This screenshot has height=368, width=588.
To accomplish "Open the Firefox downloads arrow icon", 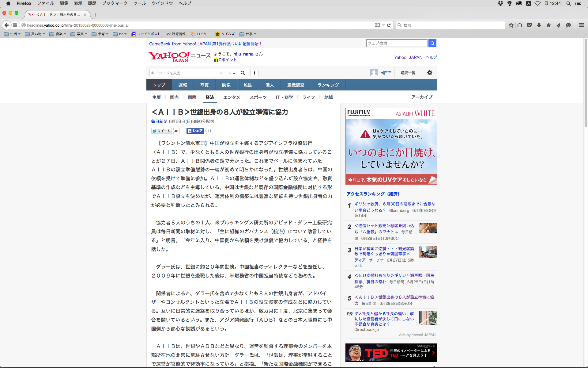I will [x=539, y=25].
